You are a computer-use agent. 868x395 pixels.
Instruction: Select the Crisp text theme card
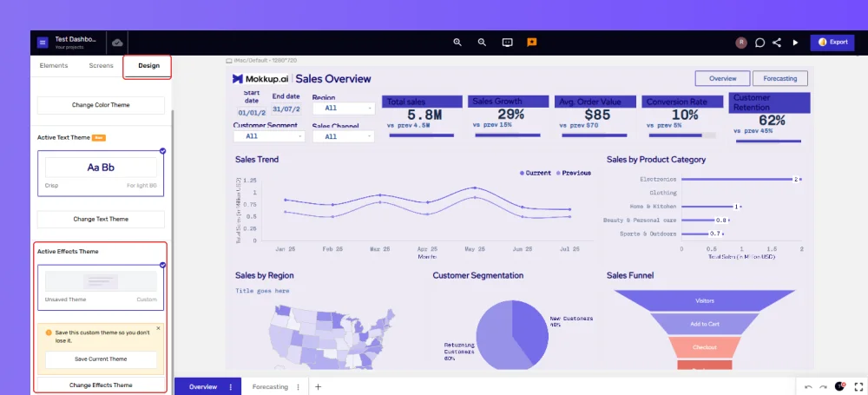101,173
